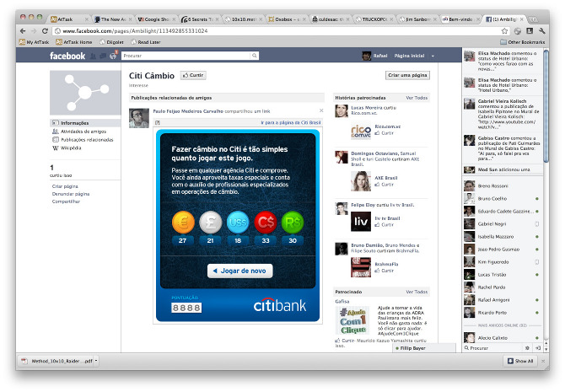The height and width of the screenshot is (392, 565).
Task: Expand Method_10x10 download item menu
Action: pyautogui.click(x=96, y=361)
